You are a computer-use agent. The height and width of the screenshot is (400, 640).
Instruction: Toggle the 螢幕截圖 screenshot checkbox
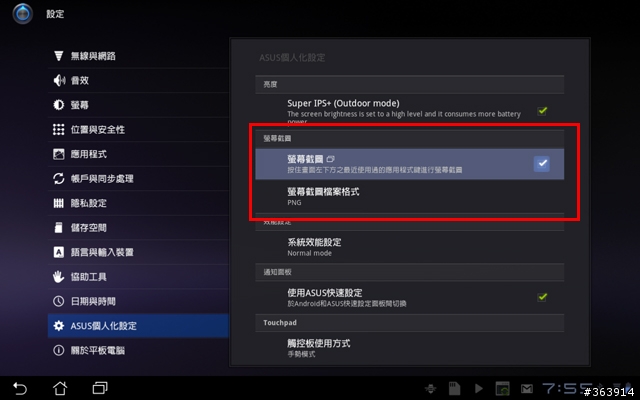(542, 164)
